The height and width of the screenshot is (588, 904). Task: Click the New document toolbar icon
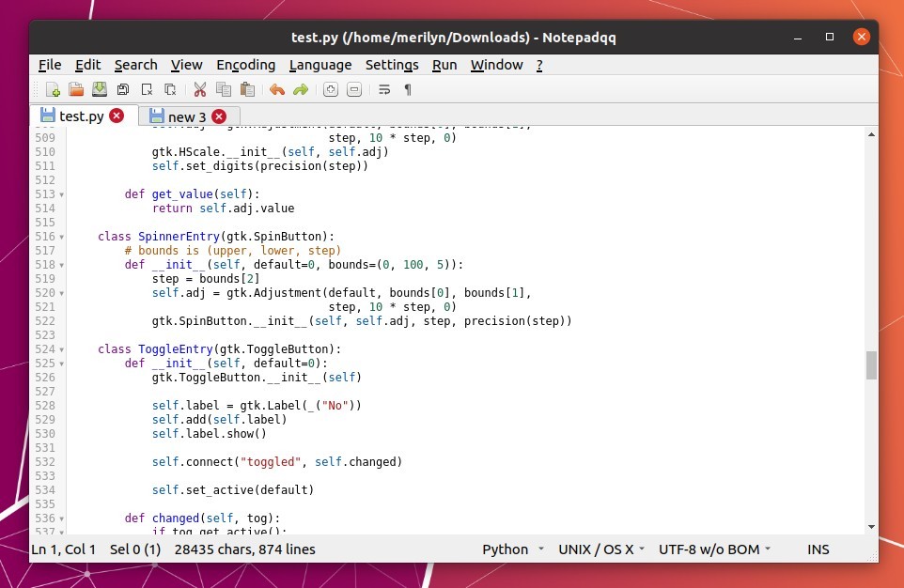[x=54, y=90]
